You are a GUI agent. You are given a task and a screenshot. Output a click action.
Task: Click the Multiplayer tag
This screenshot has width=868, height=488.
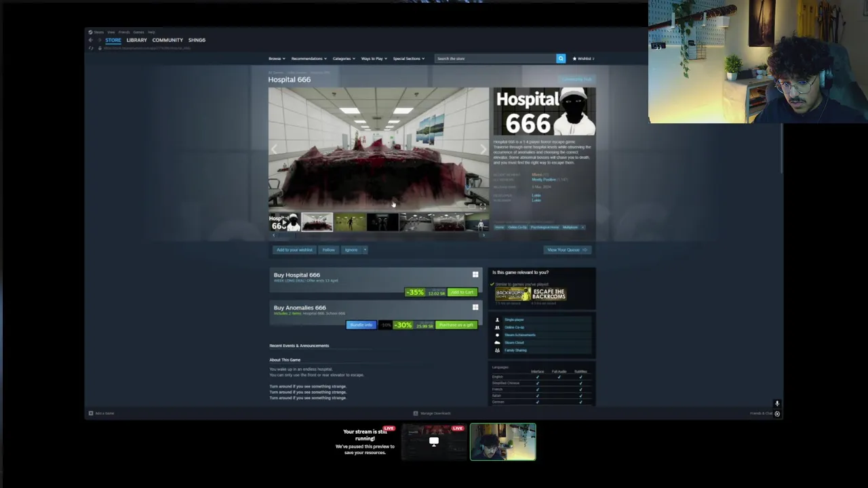click(x=570, y=227)
